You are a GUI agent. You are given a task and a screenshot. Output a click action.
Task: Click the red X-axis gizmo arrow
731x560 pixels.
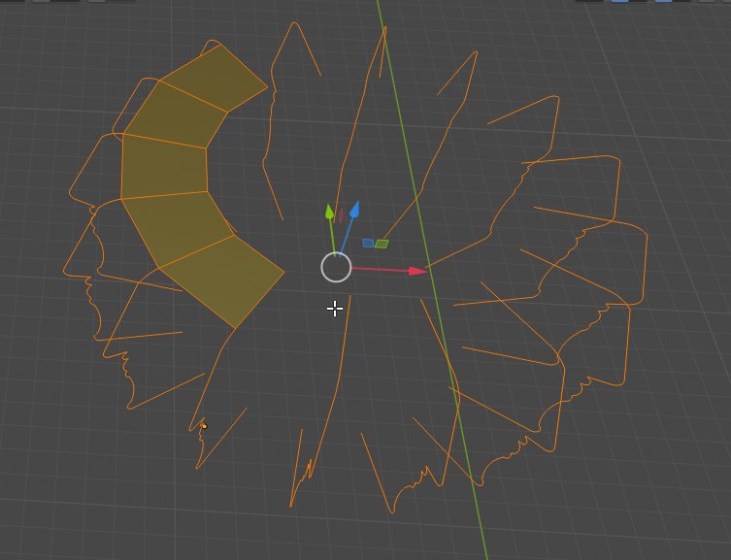click(x=417, y=271)
